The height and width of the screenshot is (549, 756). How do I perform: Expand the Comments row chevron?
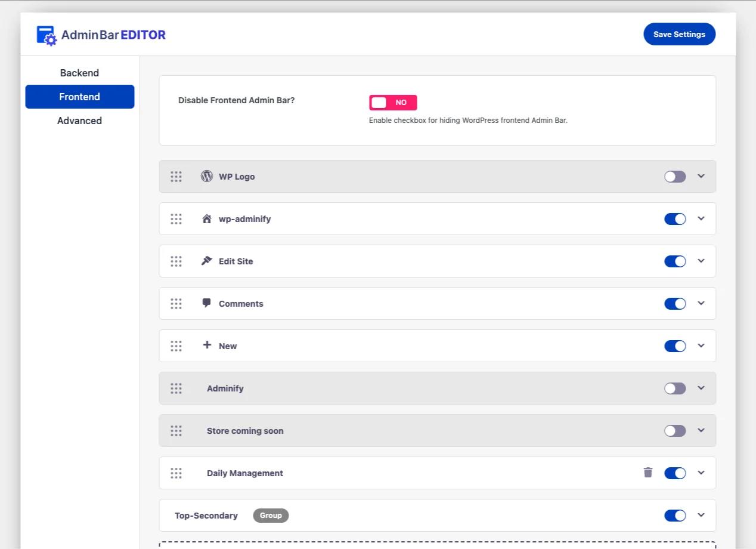coord(701,303)
